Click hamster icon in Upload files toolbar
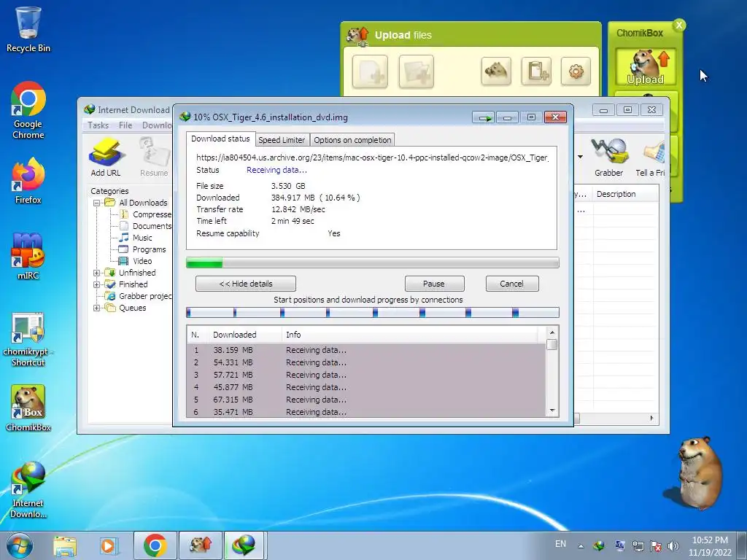Screen dimensions: 747x560 496,71
